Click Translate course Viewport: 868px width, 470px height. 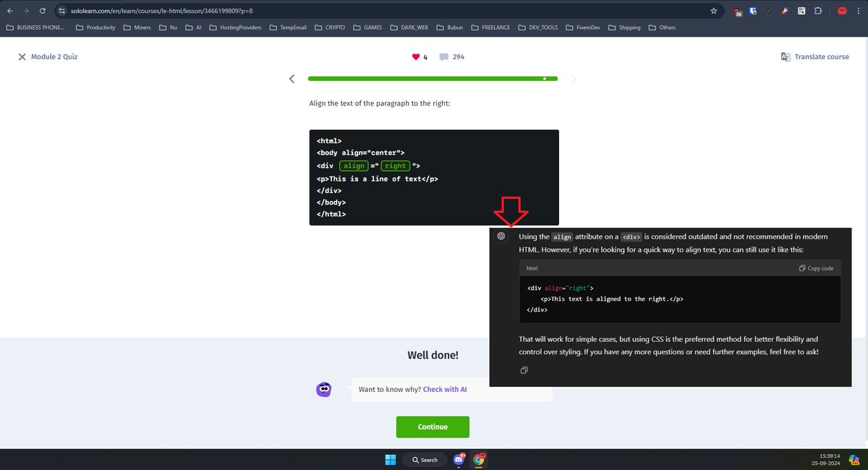(x=814, y=56)
